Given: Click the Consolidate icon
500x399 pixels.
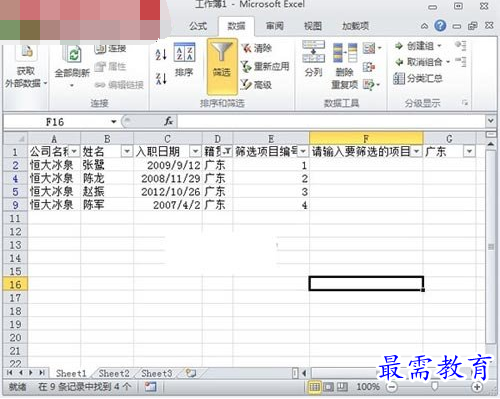Looking at the screenshot, I should [369, 67].
